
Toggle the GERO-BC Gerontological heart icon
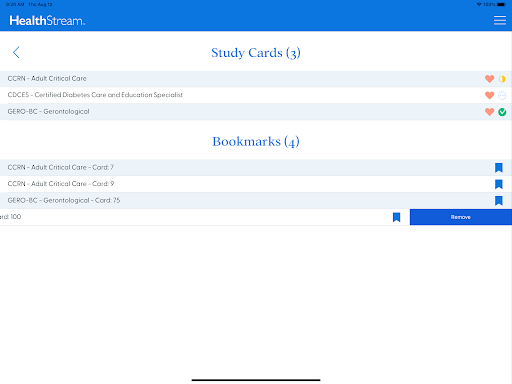(489, 112)
